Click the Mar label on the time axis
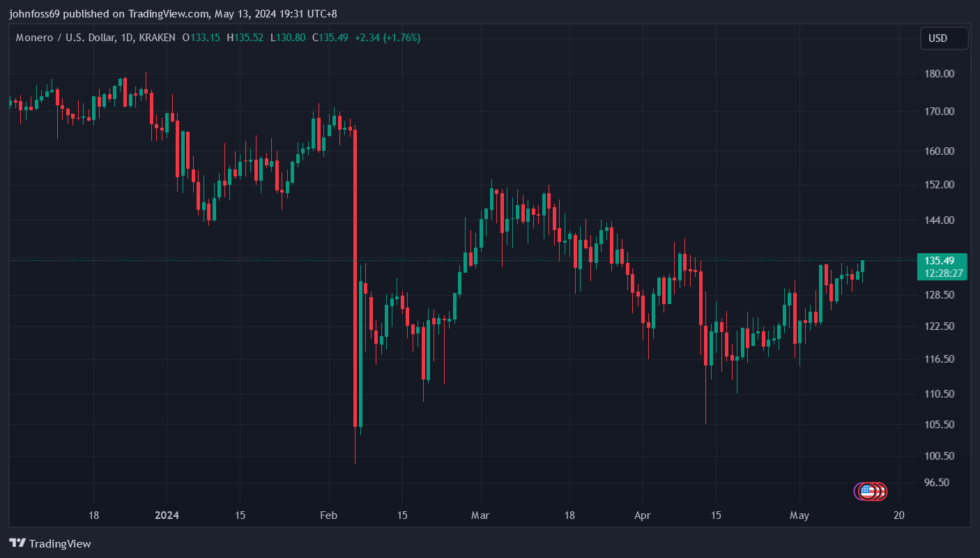 pyautogui.click(x=480, y=515)
